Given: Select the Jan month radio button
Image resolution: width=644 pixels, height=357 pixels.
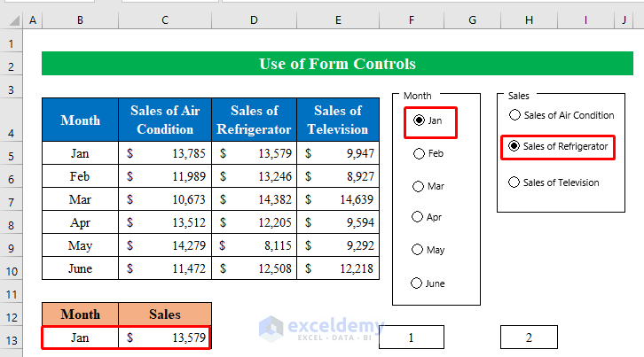Looking at the screenshot, I should 419,120.
